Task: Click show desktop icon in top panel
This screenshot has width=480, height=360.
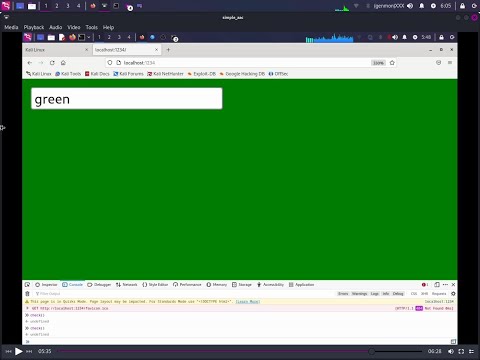Action: [20, 6]
